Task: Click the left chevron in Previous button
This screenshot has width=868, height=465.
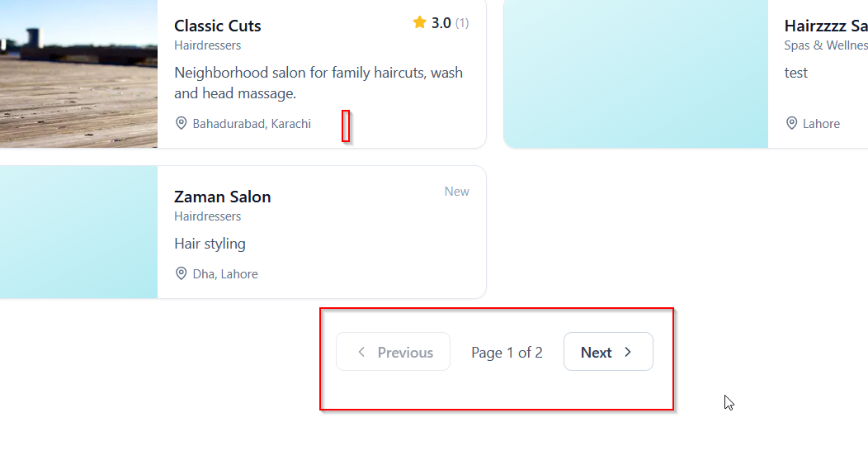Action: [x=361, y=352]
